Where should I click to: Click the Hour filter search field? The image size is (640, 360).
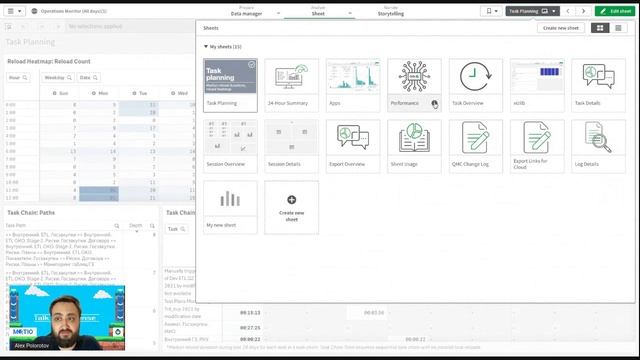(x=18, y=78)
